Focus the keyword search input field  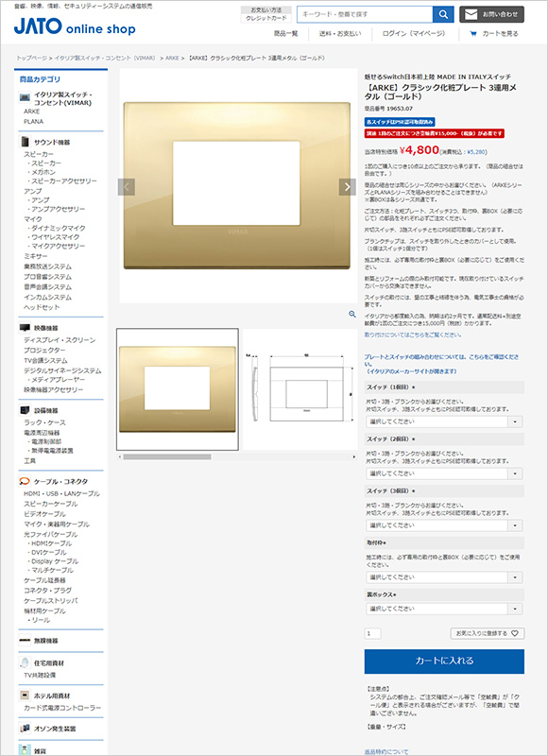click(x=365, y=14)
